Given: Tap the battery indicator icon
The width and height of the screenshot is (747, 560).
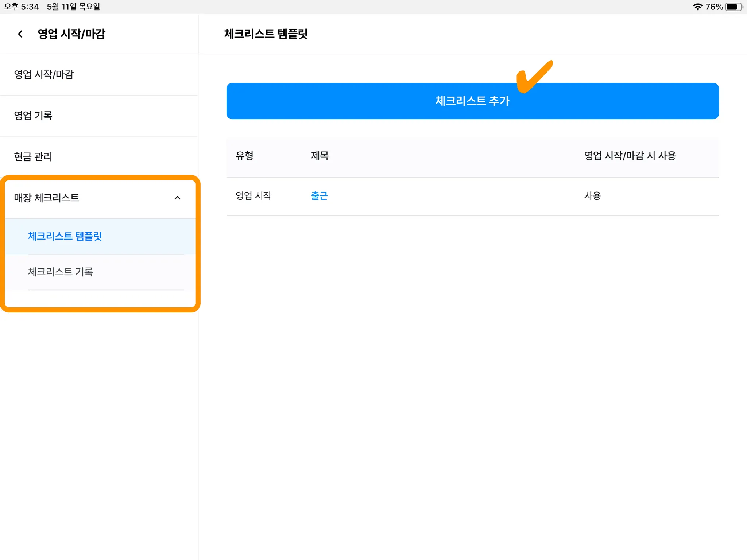Looking at the screenshot, I should pyautogui.click(x=734, y=7).
